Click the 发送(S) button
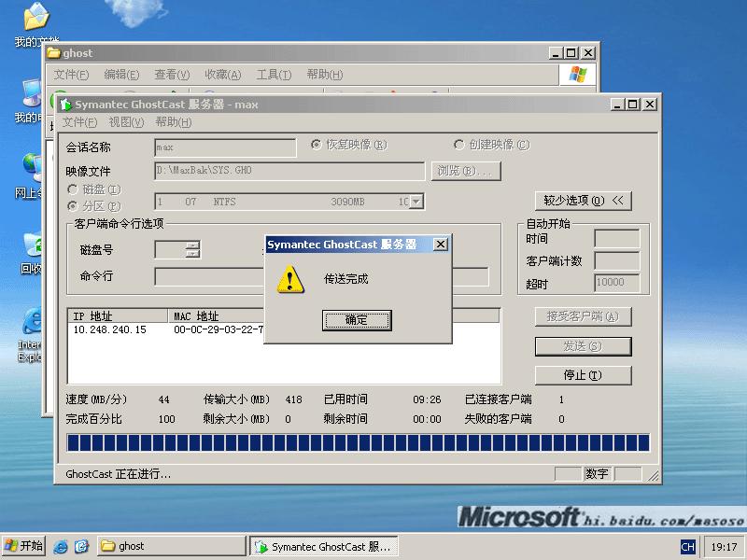 (583, 346)
